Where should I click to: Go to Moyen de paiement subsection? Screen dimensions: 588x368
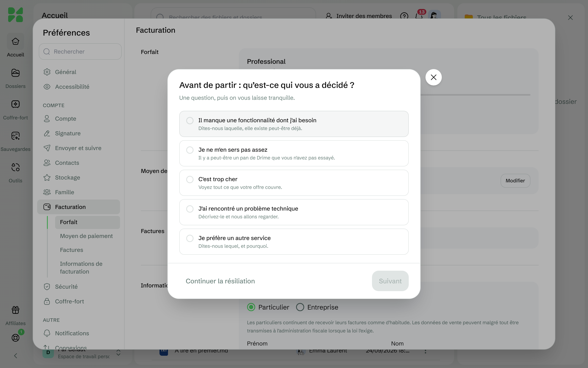pyautogui.click(x=87, y=236)
